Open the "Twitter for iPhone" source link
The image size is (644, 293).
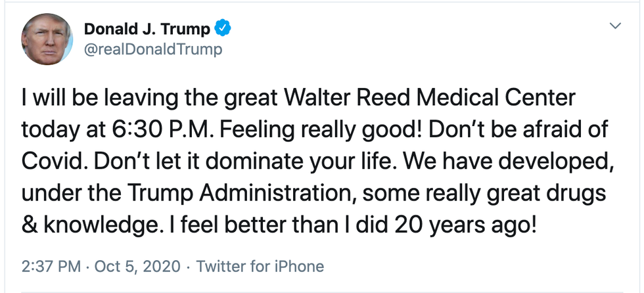tap(260, 266)
